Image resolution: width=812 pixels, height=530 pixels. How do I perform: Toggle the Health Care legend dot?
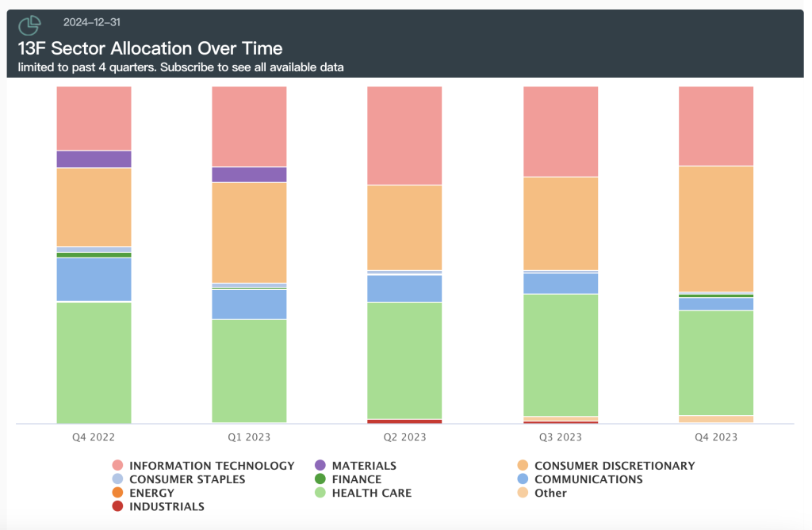click(320, 493)
